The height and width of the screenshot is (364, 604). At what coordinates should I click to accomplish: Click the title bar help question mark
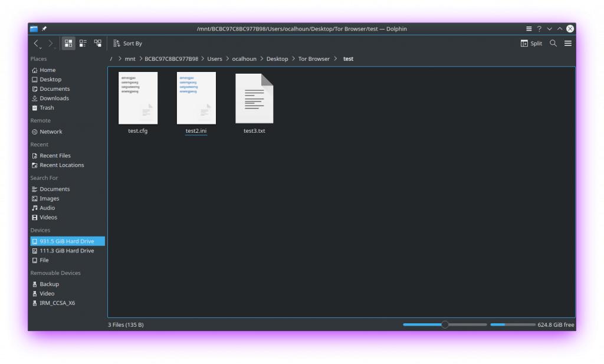click(539, 29)
